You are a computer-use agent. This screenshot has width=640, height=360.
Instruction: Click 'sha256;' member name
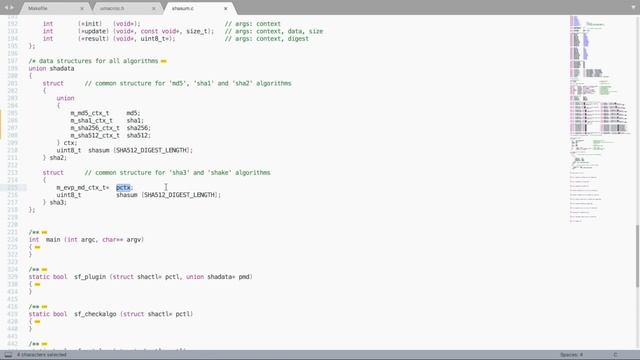[139, 128]
